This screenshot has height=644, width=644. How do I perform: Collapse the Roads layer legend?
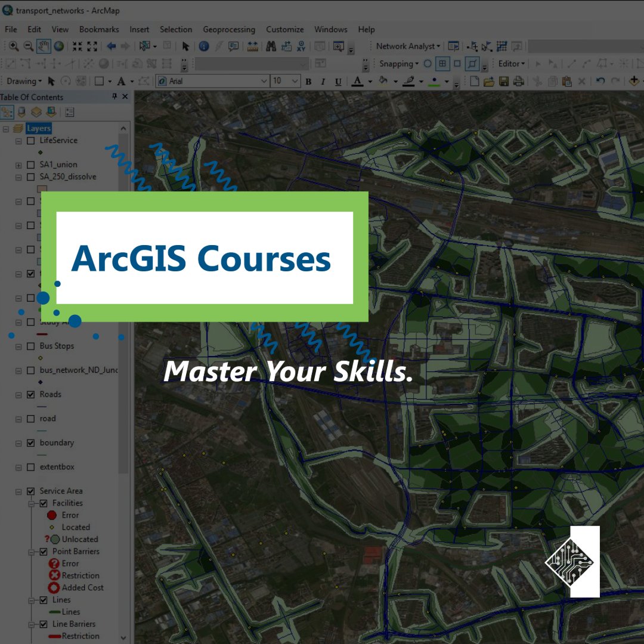(x=18, y=395)
